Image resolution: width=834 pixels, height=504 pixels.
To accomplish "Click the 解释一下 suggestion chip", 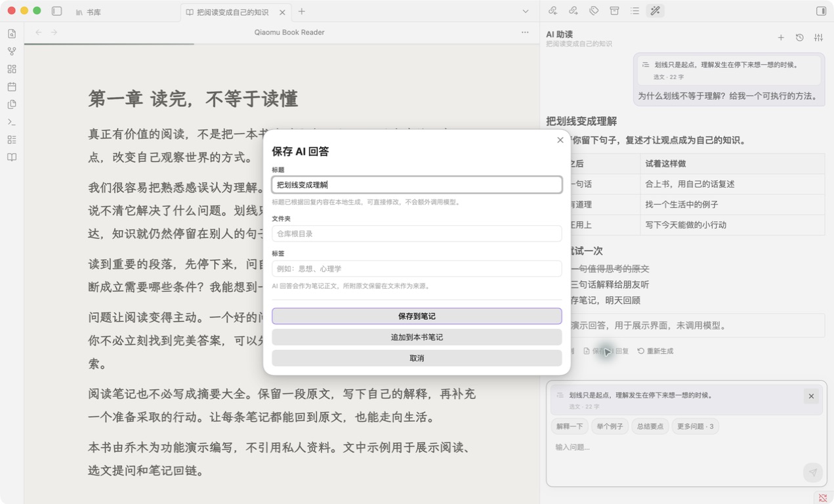I will 570,427.
